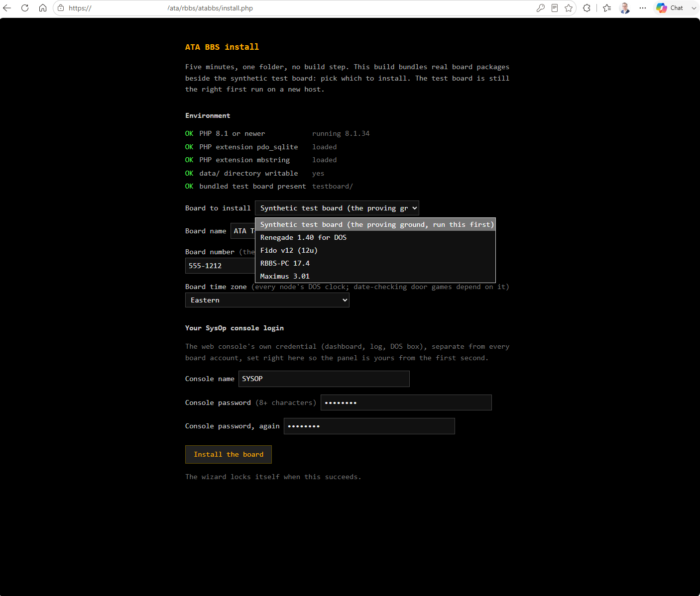Open the browser profile avatar
This screenshot has width=700, height=596.
tap(625, 8)
